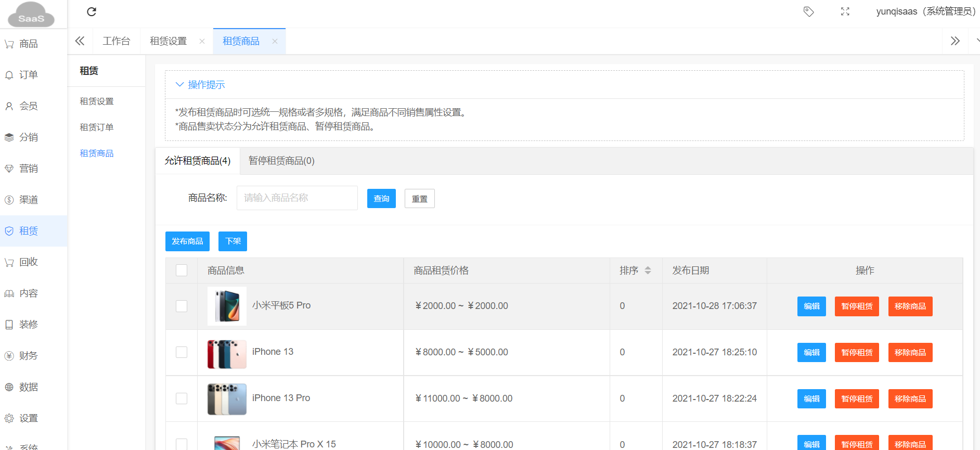980x450 pixels.
Task: Edit 小米平板5 Pro product
Action: (811, 306)
